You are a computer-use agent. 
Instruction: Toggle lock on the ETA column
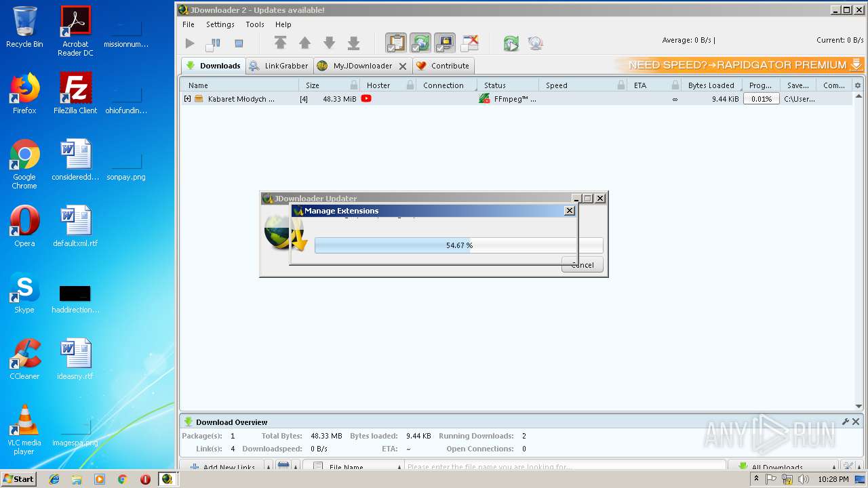[x=675, y=85]
